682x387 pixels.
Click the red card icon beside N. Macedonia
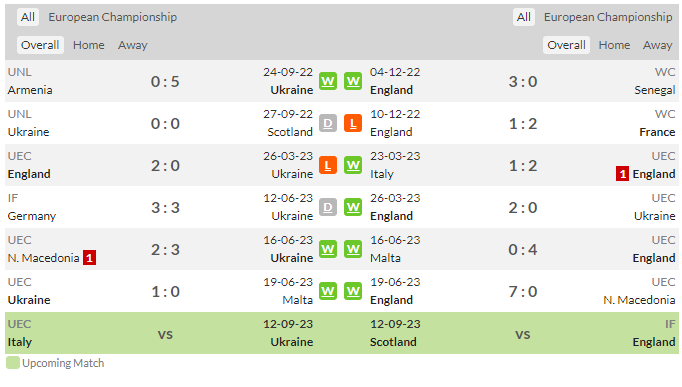89,258
